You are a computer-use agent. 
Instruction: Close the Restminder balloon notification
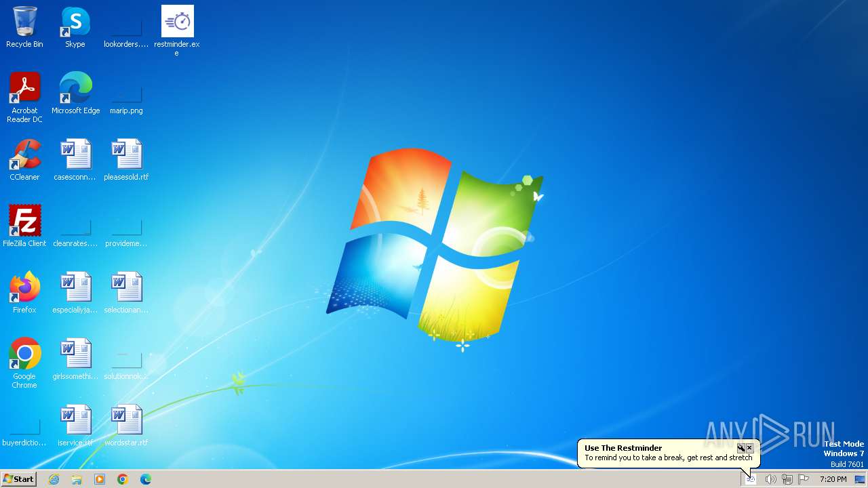[749, 448]
